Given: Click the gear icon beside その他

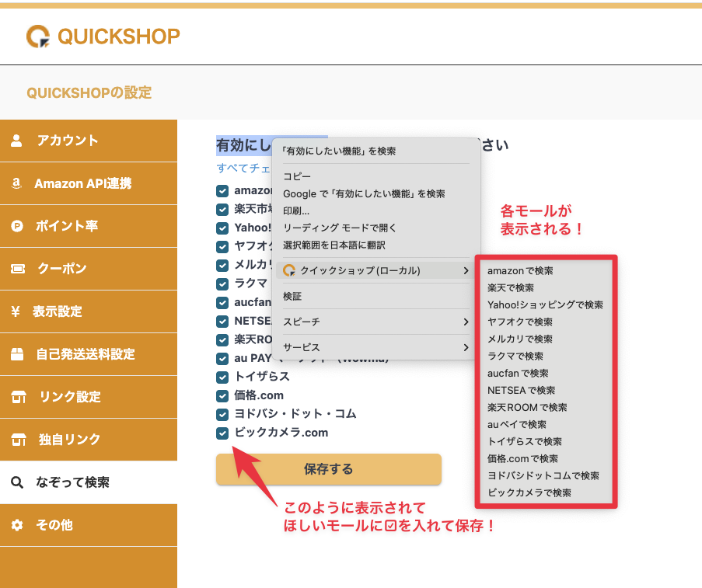Looking at the screenshot, I should [17, 525].
